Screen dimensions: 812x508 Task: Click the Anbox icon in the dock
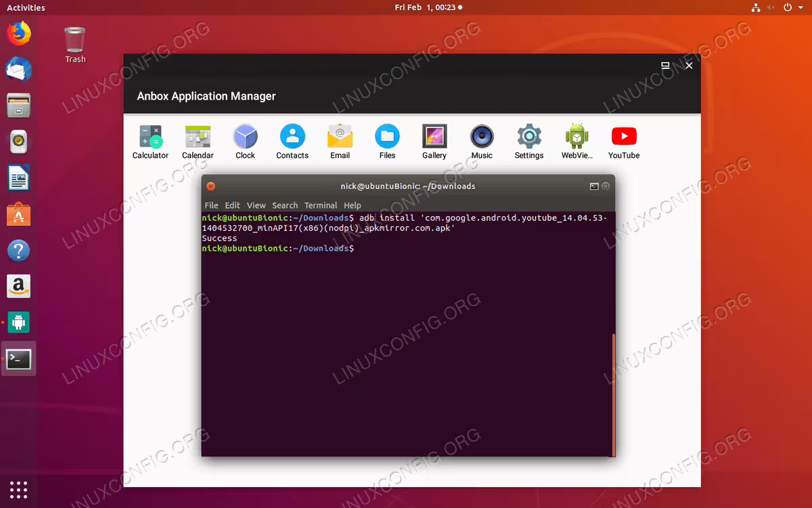coord(18,323)
